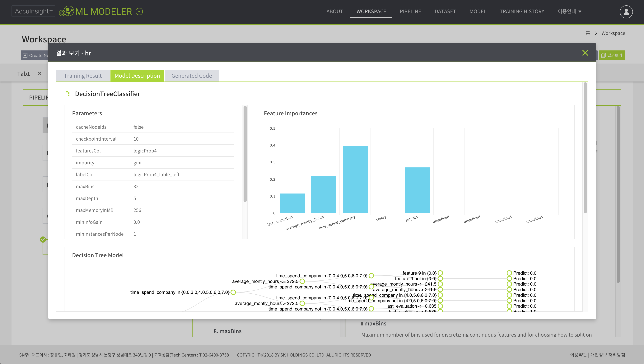The width and height of the screenshot is (644, 364).
Task: Click the Create New button behind dialog
Action: (35, 55)
